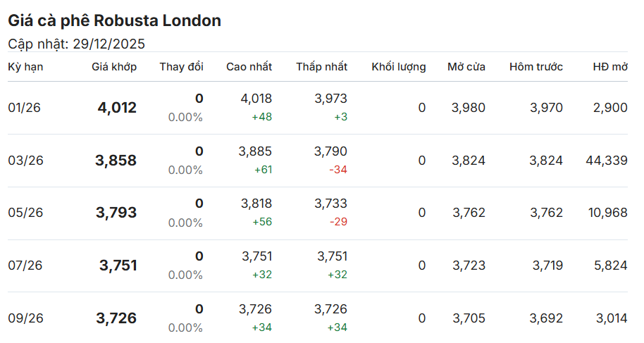644x343 pixels.
Task: Click the 'Mở cửa' column header
Action: click(x=466, y=67)
